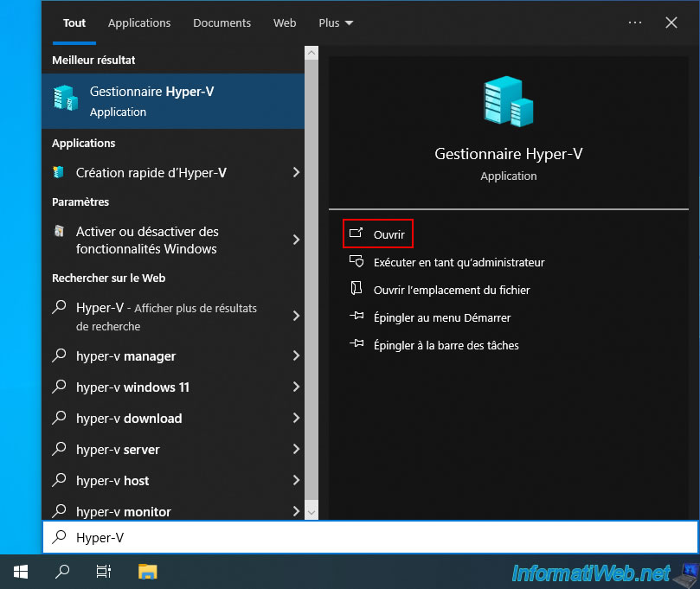700x589 pixels.
Task: Click search icon next to hyper-v download
Action: click(x=59, y=418)
